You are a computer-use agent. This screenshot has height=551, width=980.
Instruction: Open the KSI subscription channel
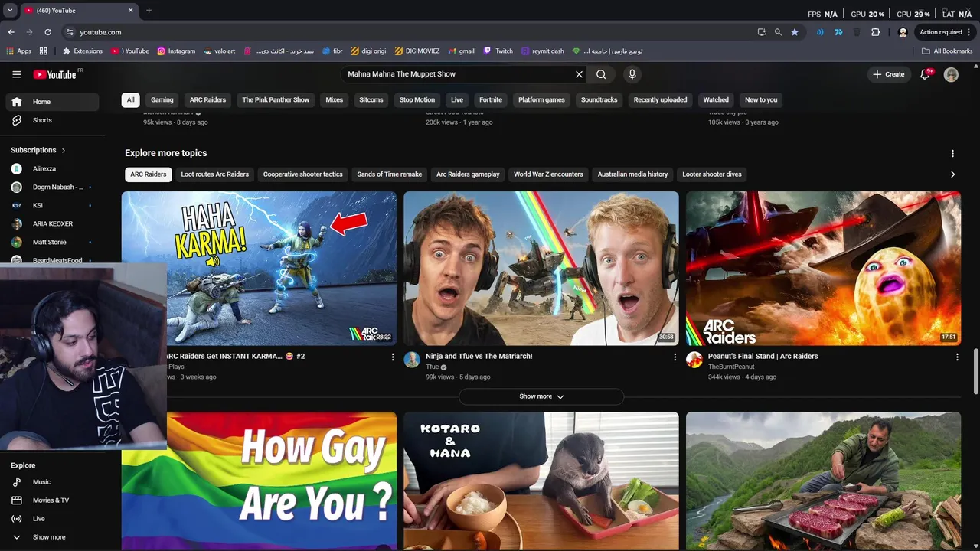click(52, 206)
